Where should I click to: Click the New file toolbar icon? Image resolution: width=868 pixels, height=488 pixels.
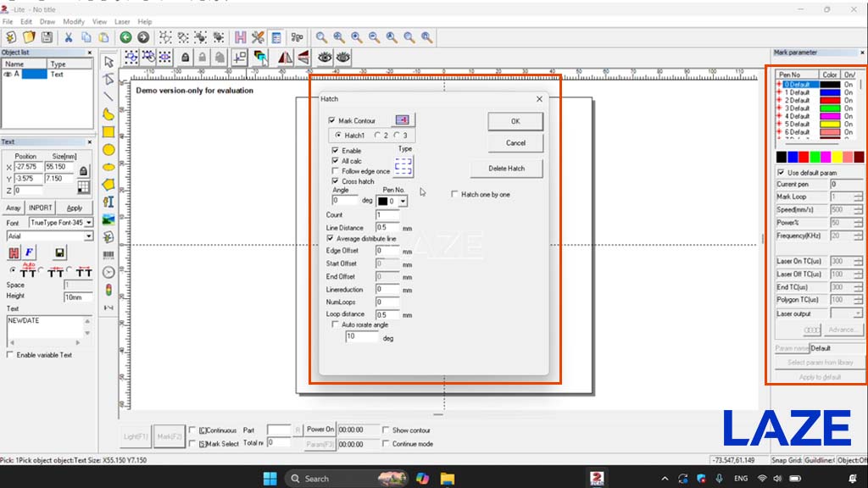11,37
